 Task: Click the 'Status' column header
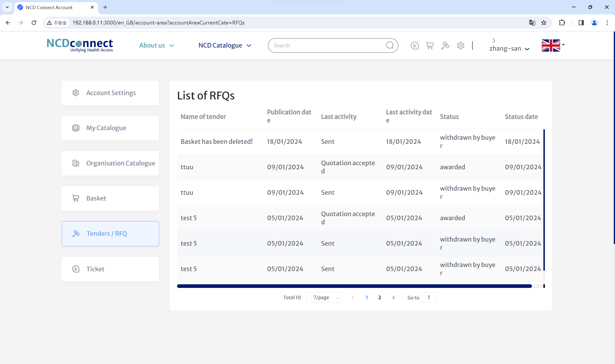tap(449, 116)
